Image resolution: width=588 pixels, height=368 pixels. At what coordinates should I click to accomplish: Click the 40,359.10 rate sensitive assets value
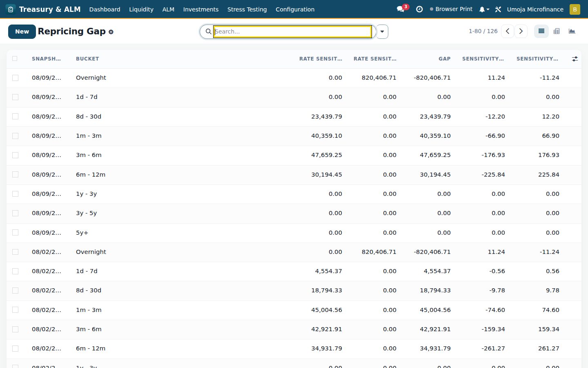pos(327,136)
